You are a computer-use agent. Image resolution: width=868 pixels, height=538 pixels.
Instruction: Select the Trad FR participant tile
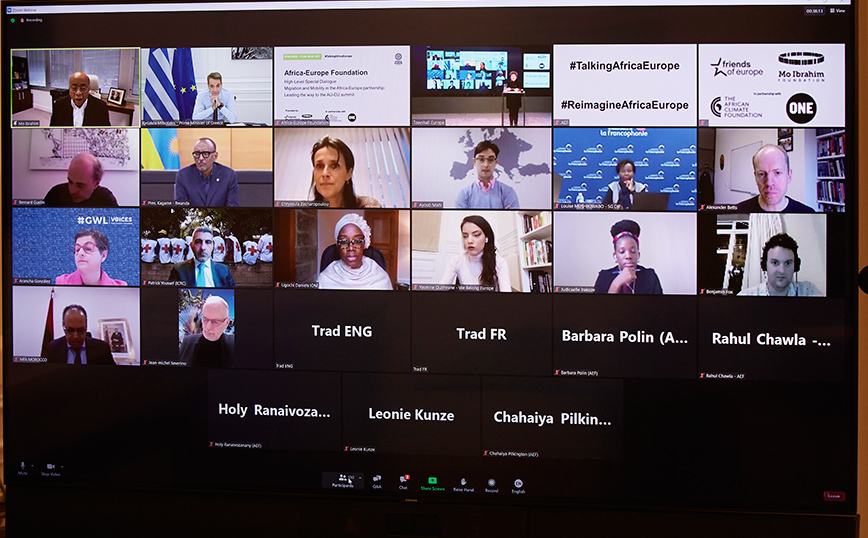click(480, 333)
